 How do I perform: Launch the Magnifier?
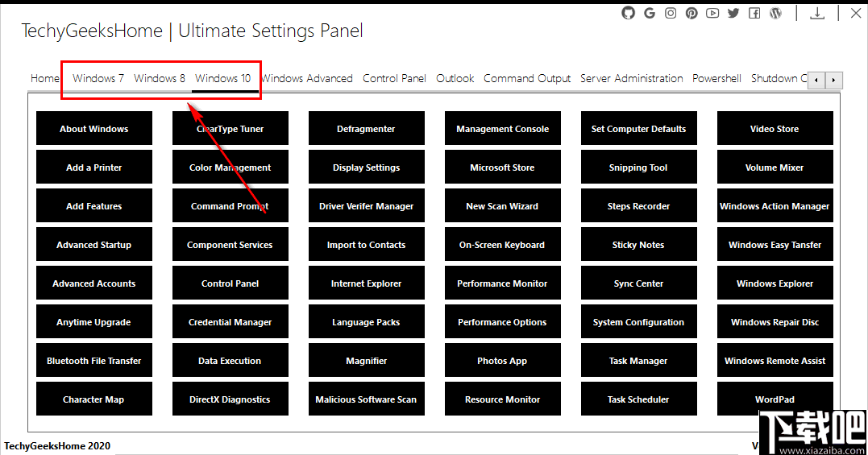[367, 361]
